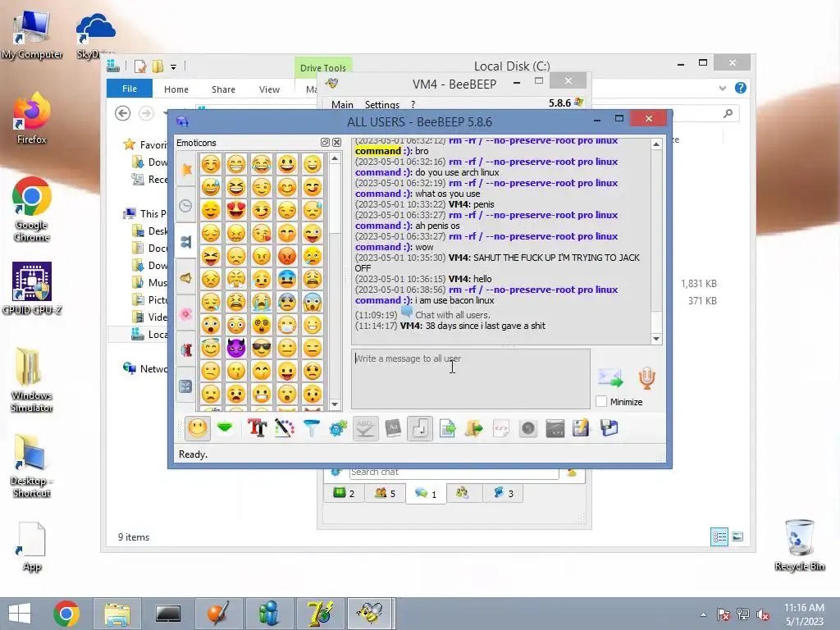Insert the red angry face emoji

[x=287, y=256]
